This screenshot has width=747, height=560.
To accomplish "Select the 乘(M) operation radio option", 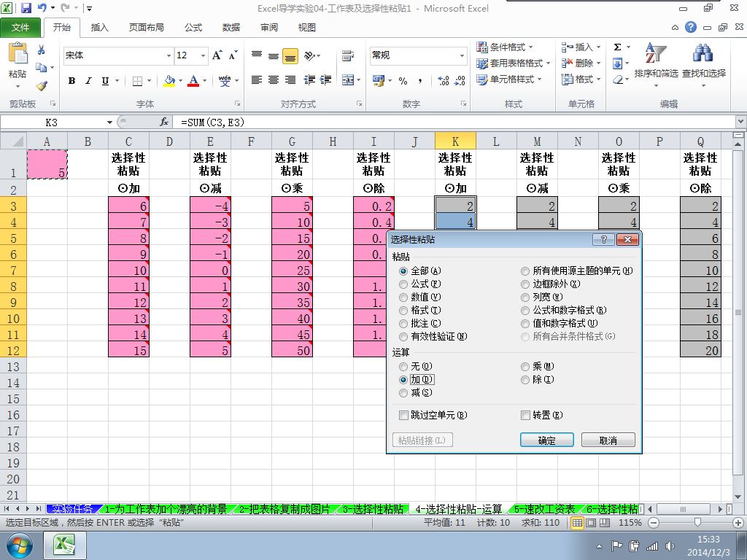I will pos(525,367).
